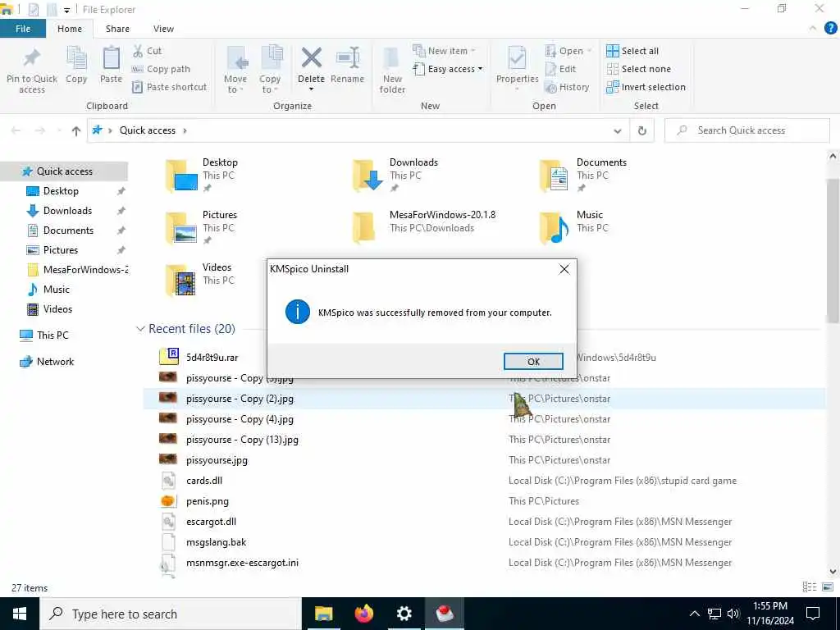Switch to large icons view button
The height and width of the screenshot is (630, 840).
point(828,587)
